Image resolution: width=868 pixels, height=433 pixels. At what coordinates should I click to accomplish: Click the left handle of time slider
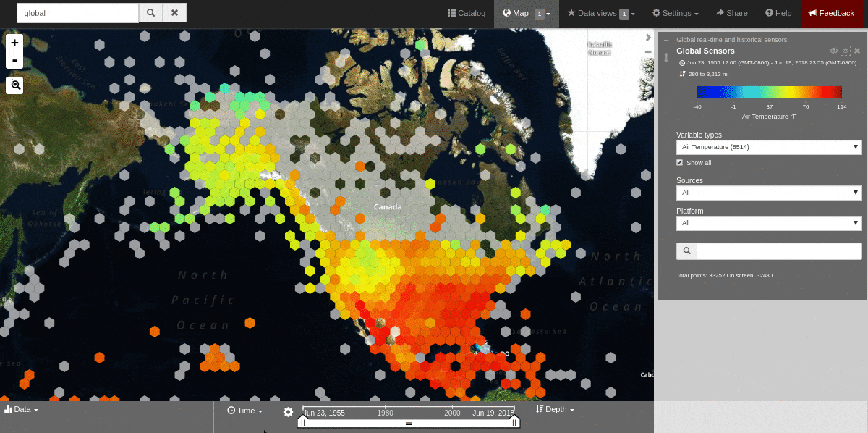(302, 422)
